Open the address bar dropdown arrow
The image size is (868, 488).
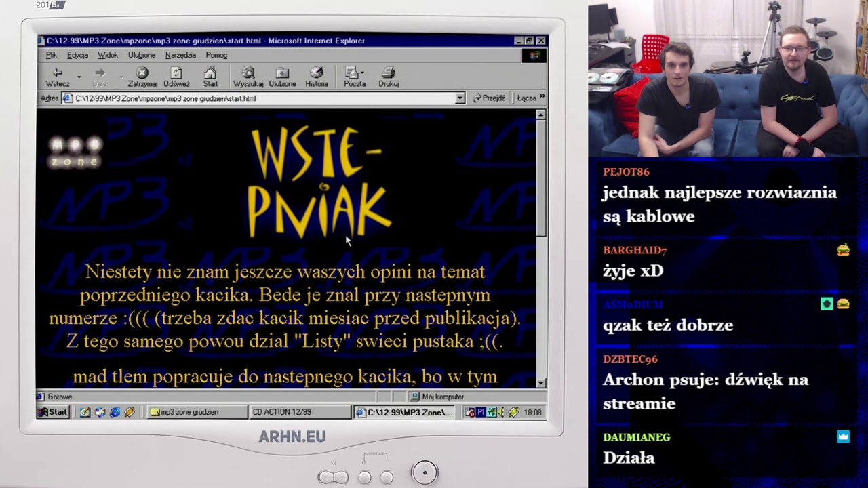click(460, 98)
